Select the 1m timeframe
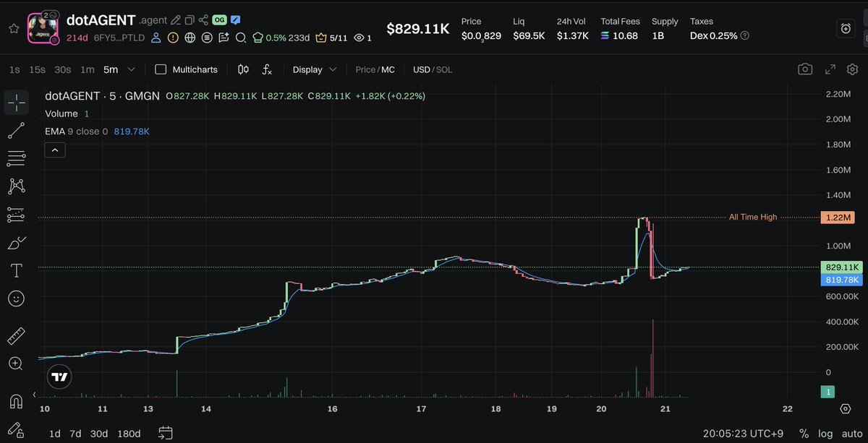This screenshot has height=443, width=868. coord(88,69)
